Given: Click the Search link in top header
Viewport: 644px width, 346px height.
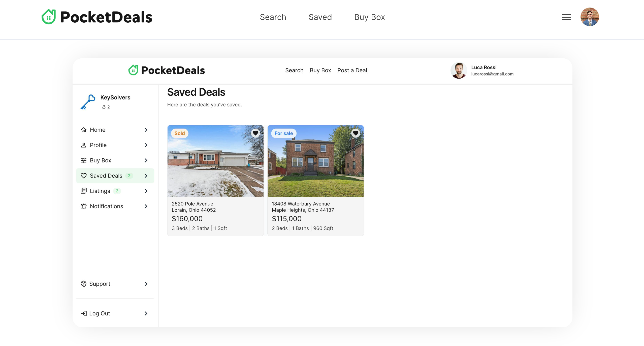Looking at the screenshot, I should (273, 17).
